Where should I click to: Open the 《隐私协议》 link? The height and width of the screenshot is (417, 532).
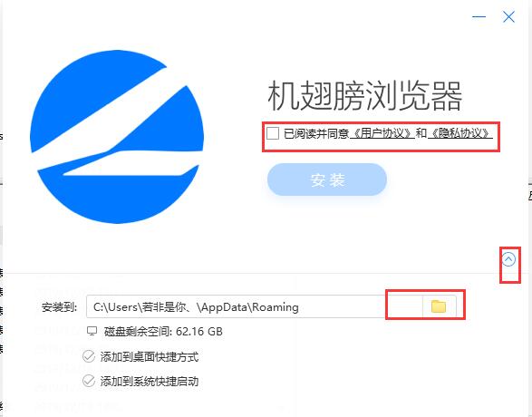(x=460, y=133)
